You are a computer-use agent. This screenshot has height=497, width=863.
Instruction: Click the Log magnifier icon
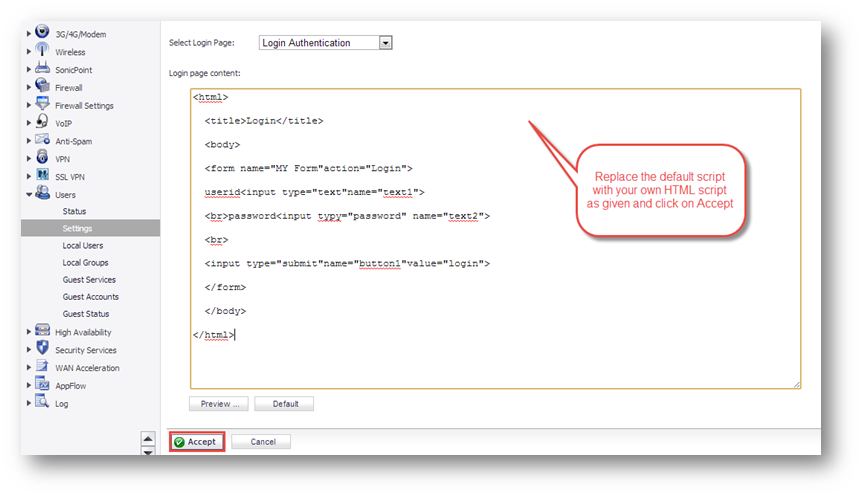[42, 402]
